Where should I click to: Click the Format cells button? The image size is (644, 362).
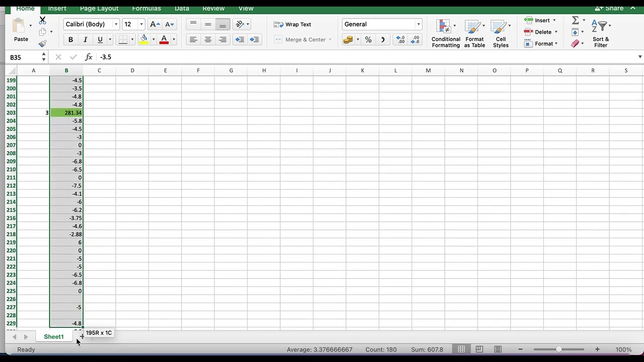point(541,44)
